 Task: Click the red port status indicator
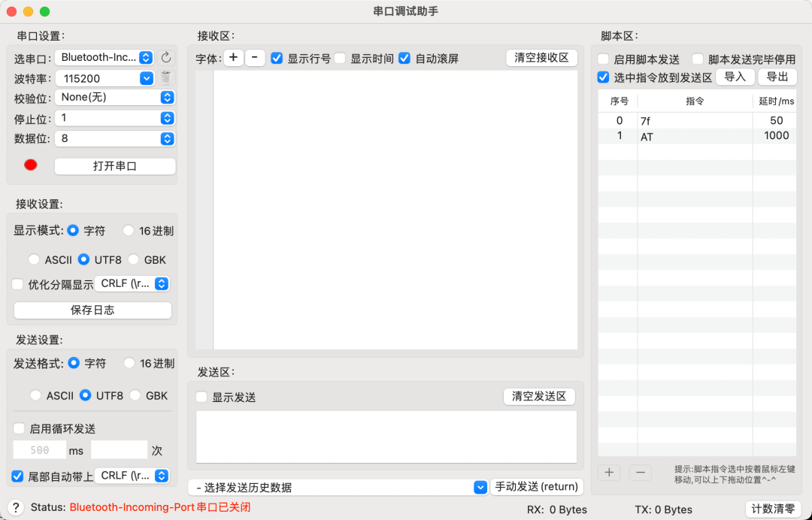[31, 165]
